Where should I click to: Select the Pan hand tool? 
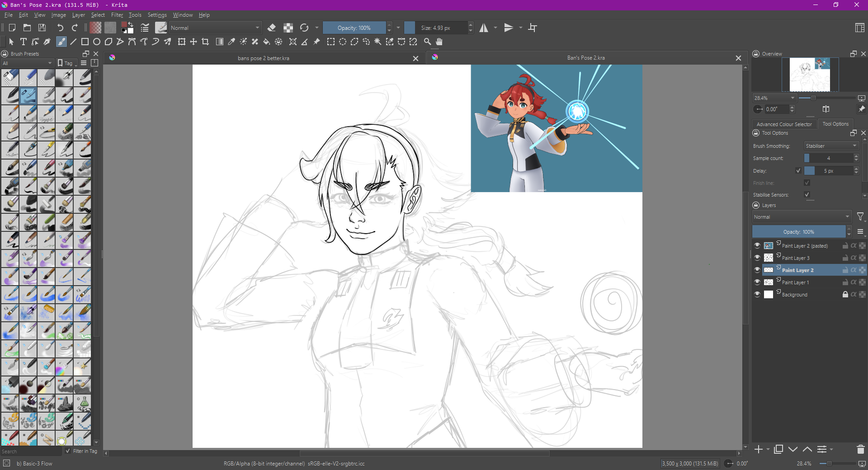tap(439, 42)
